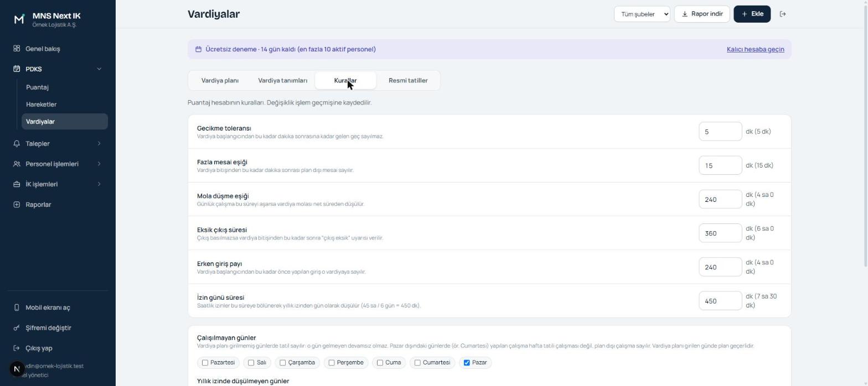Click the Çıkış yap exit icon
Screen dimensions: 868x386
click(17, 348)
